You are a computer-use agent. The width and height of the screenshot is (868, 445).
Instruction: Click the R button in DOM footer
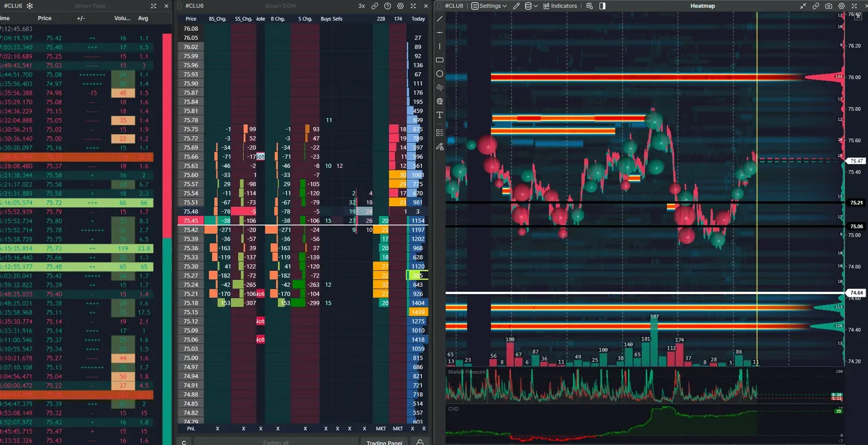pyautogui.click(x=424, y=429)
